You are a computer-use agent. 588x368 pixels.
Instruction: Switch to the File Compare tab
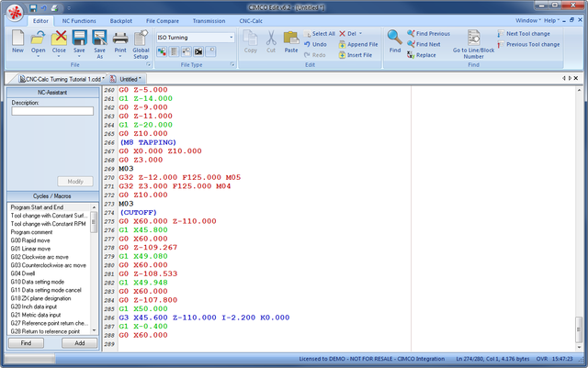click(x=163, y=21)
